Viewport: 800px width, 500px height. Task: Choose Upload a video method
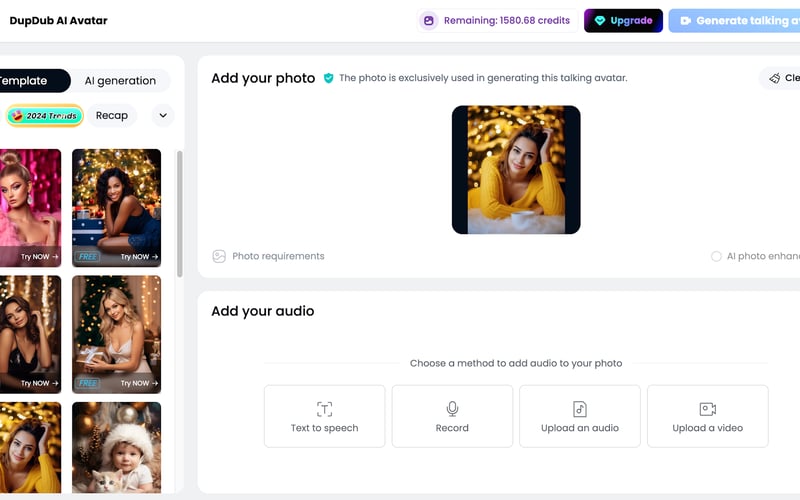[x=708, y=416]
